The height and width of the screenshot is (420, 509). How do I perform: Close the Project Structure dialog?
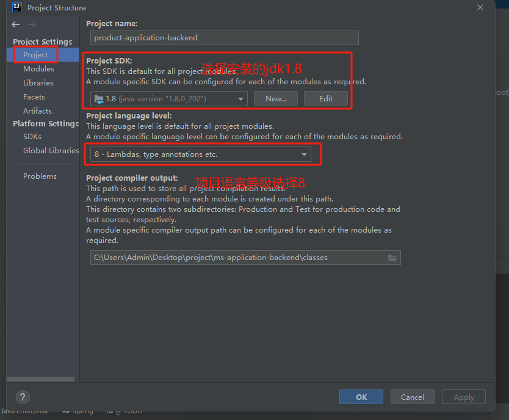(x=480, y=8)
